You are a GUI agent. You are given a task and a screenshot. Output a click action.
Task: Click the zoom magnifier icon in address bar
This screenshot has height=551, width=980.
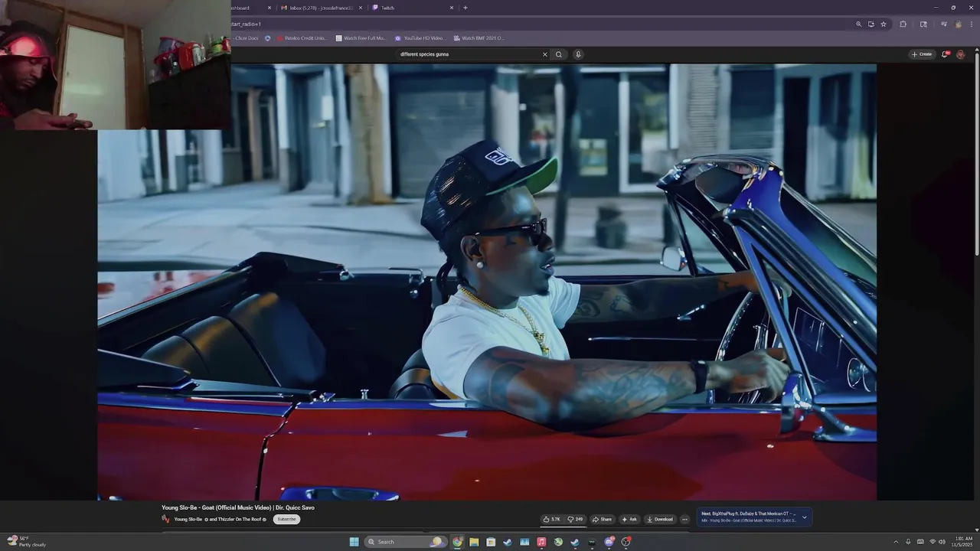pos(858,24)
